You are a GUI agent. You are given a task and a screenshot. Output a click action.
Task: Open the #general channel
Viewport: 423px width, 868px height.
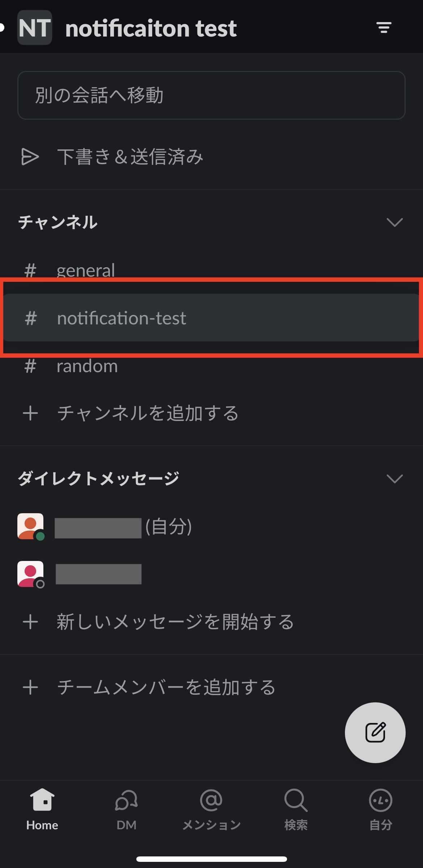coord(85,269)
